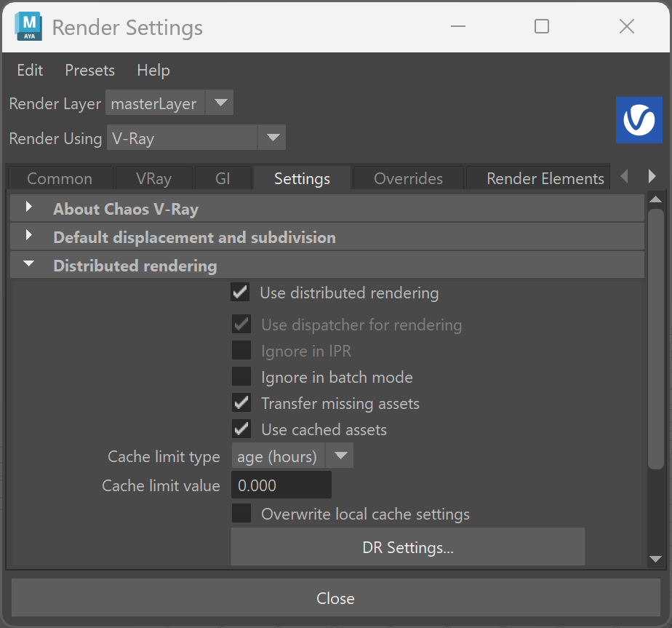The height and width of the screenshot is (628, 672).
Task: Close the Render Settings window via X
Action: click(627, 27)
